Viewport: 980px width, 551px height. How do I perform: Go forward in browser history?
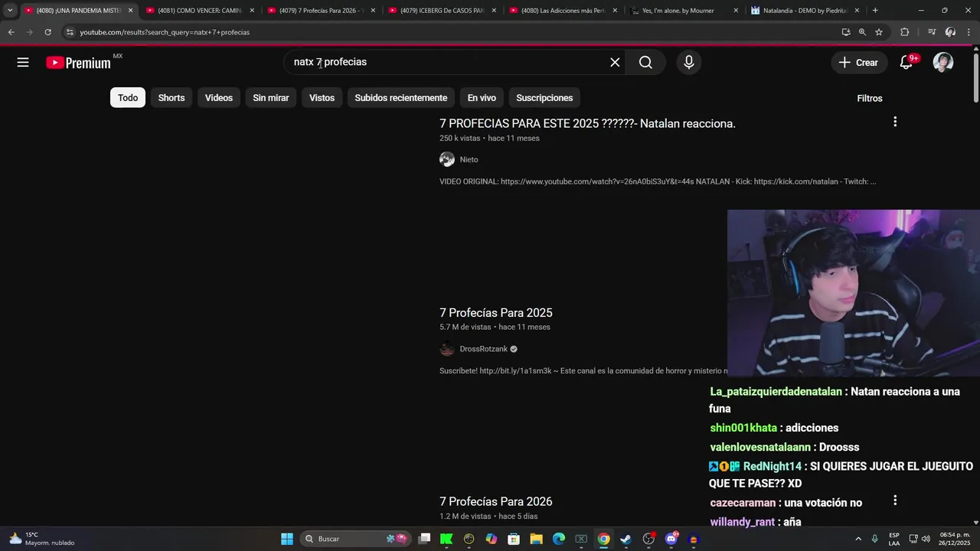pyautogui.click(x=29, y=32)
